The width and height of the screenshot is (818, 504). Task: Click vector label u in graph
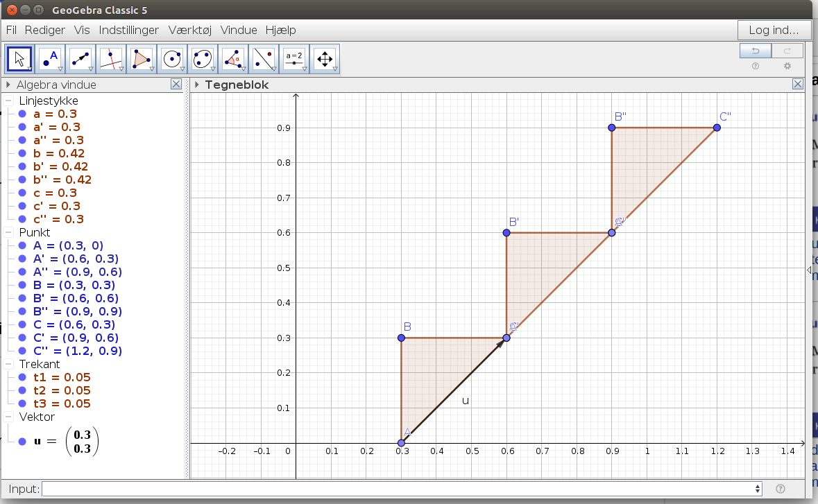click(466, 401)
